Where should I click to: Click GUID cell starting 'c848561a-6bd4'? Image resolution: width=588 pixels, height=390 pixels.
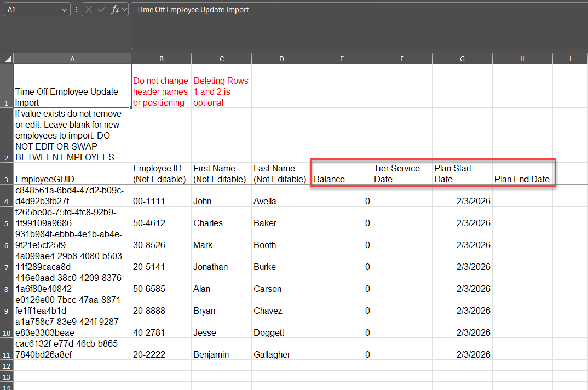click(72, 196)
